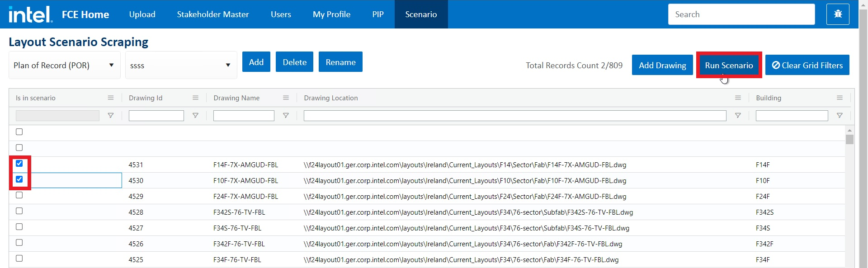Go to the Stakeholder Master tab
The height and width of the screenshot is (268, 868).
212,14
